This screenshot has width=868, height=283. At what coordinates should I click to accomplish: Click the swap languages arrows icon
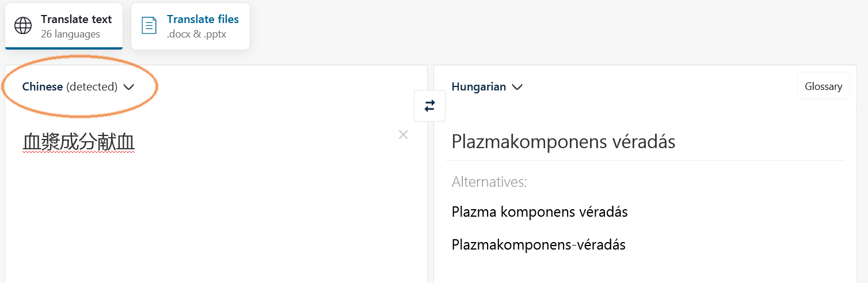point(429,106)
